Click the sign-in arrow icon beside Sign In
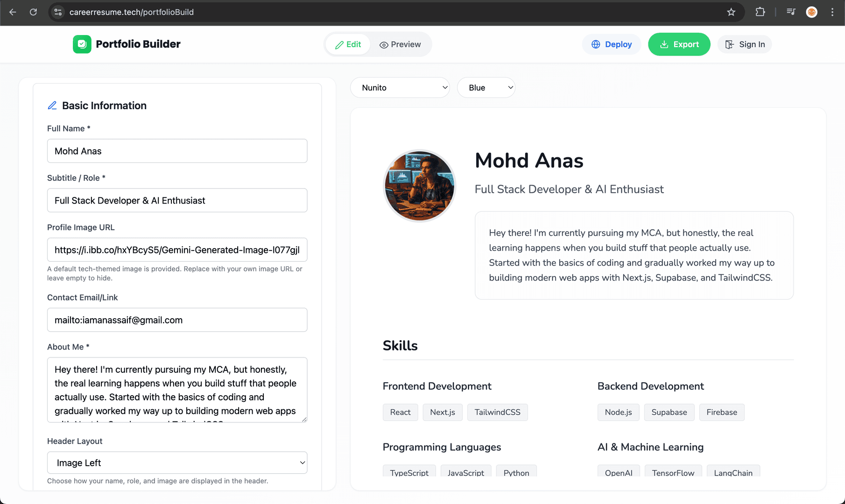845x504 pixels. (x=729, y=44)
